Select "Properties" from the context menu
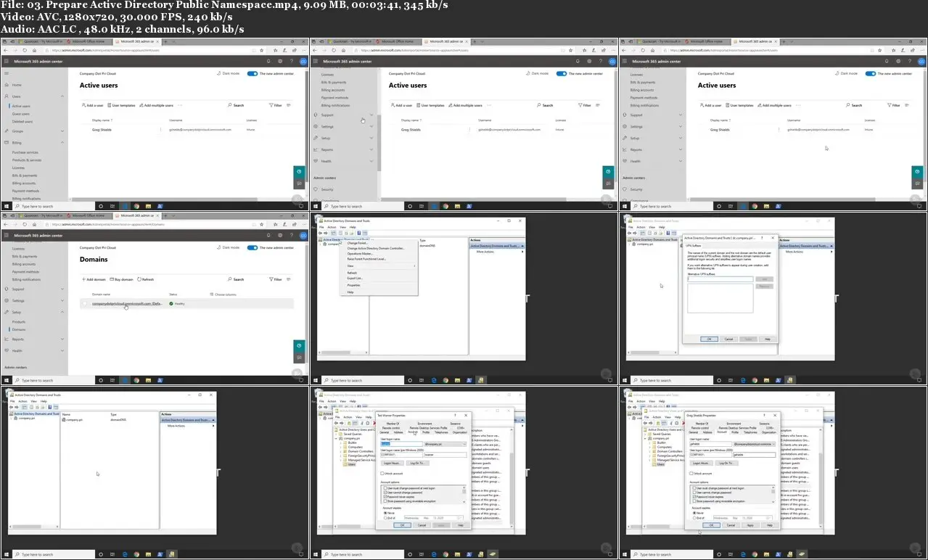928x560 pixels. (354, 285)
